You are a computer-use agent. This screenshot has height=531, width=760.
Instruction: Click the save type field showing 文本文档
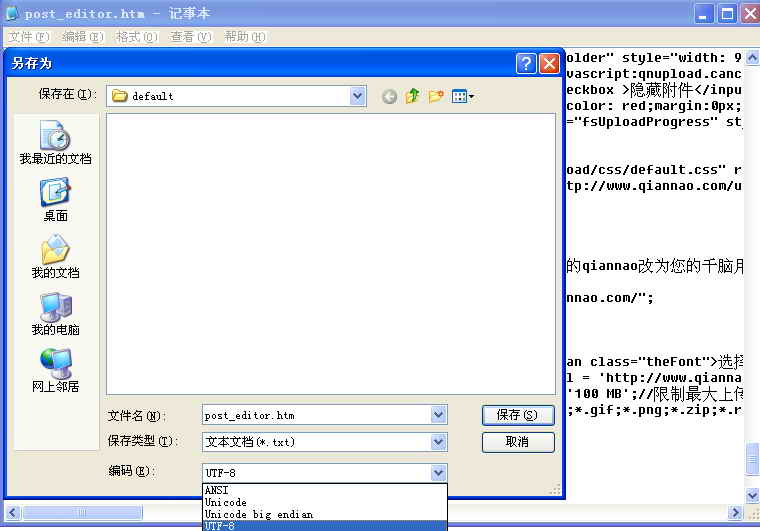coord(317,442)
